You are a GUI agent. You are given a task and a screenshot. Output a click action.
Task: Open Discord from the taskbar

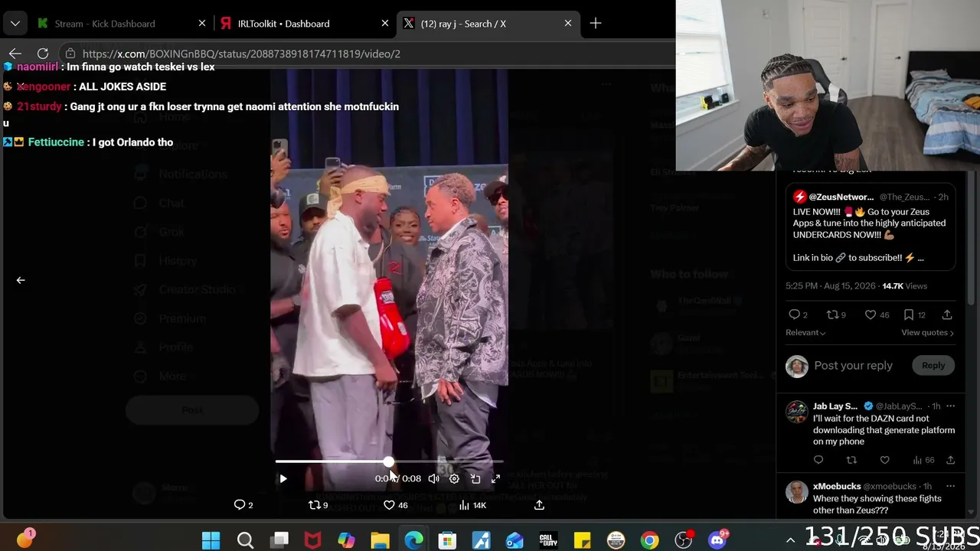coord(717,541)
